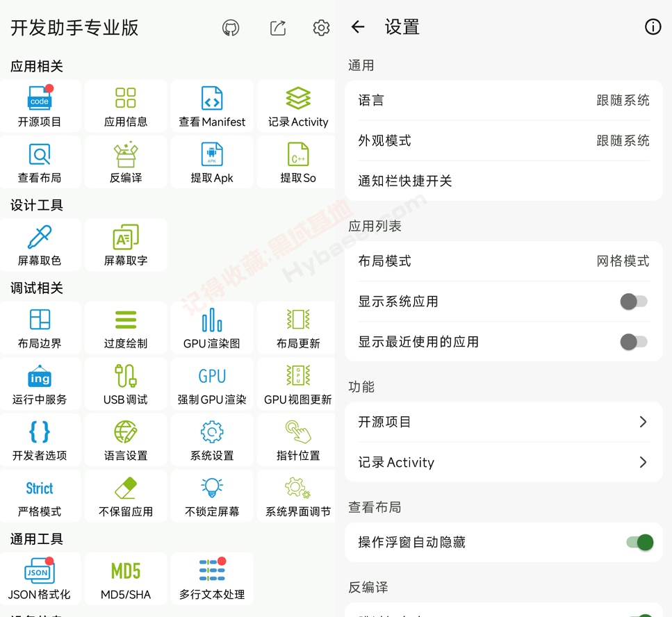This screenshot has width=672, height=617.
Task: Open the MD5/SHA tool
Action: coord(126,579)
